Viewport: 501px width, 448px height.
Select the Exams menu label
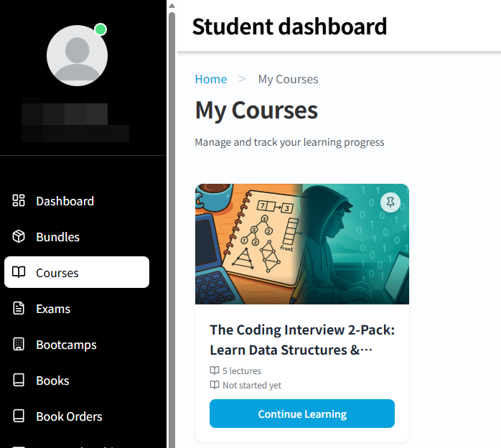point(53,309)
